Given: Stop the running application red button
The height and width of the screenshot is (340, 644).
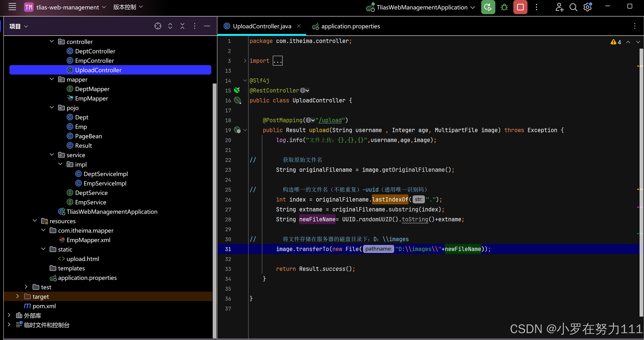Looking at the screenshot, I should [520, 7].
